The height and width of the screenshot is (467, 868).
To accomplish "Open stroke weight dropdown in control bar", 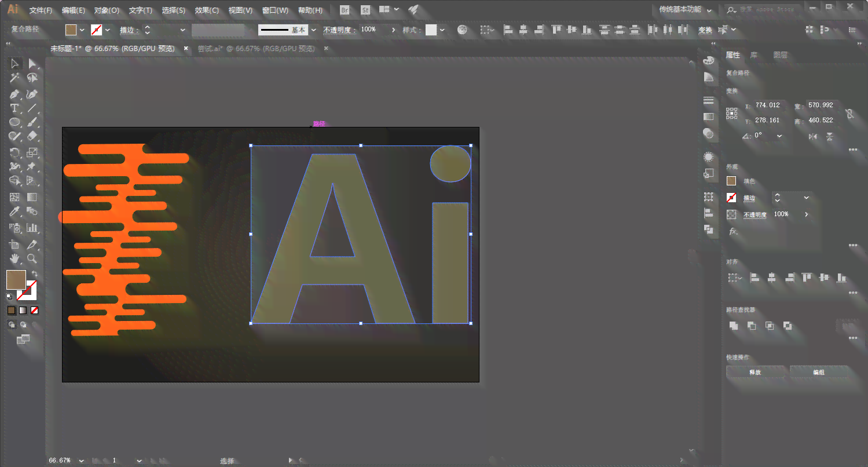I will [x=182, y=30].
